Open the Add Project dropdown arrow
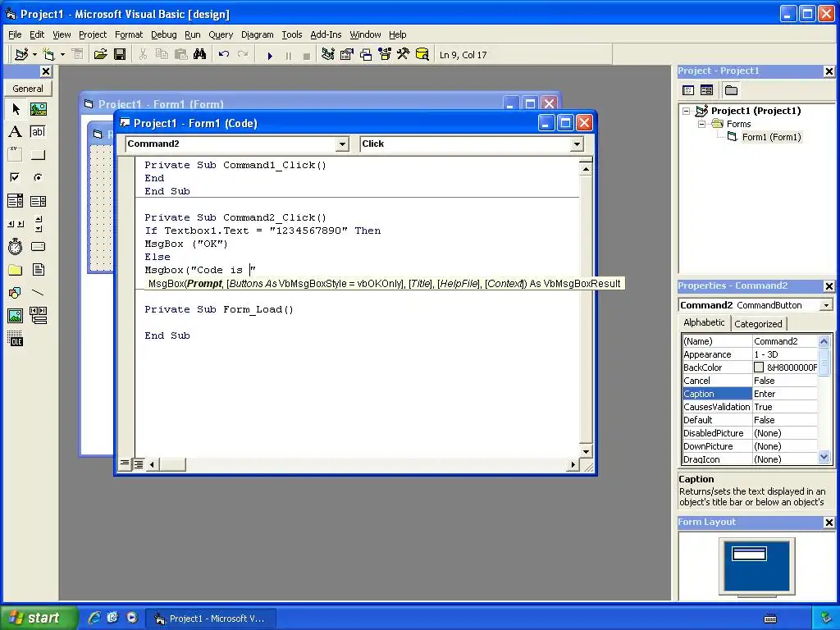Viewport: 840px width, 630px height. pos(34,54)
